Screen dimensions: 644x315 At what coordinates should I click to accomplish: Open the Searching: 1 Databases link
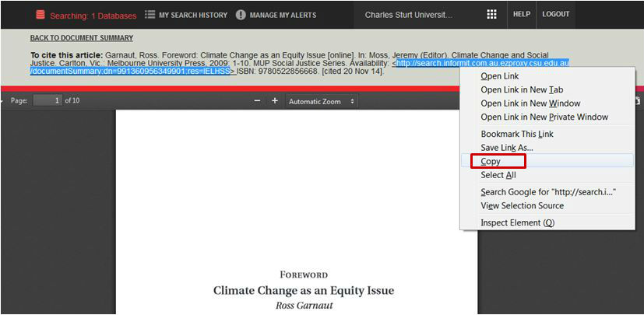coord(93,16)
